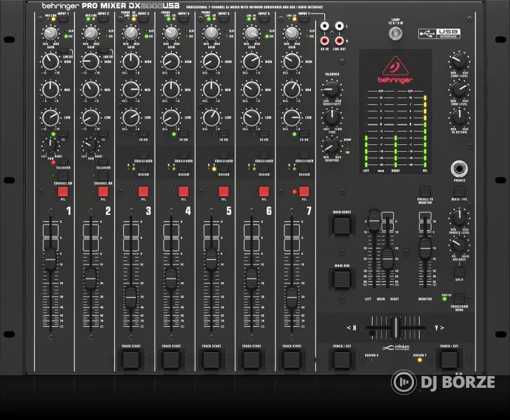Screen dimensions: 510x420
Task: Toggle the Phones to Monitor switch
Action: coord(425,192)
